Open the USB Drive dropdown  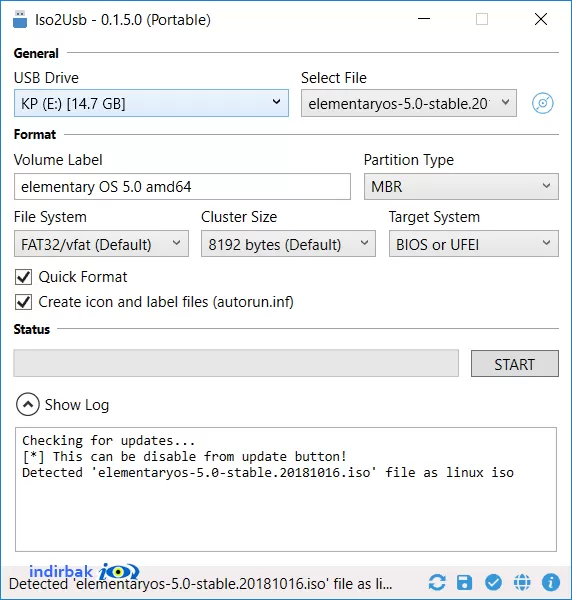(151, 103)
